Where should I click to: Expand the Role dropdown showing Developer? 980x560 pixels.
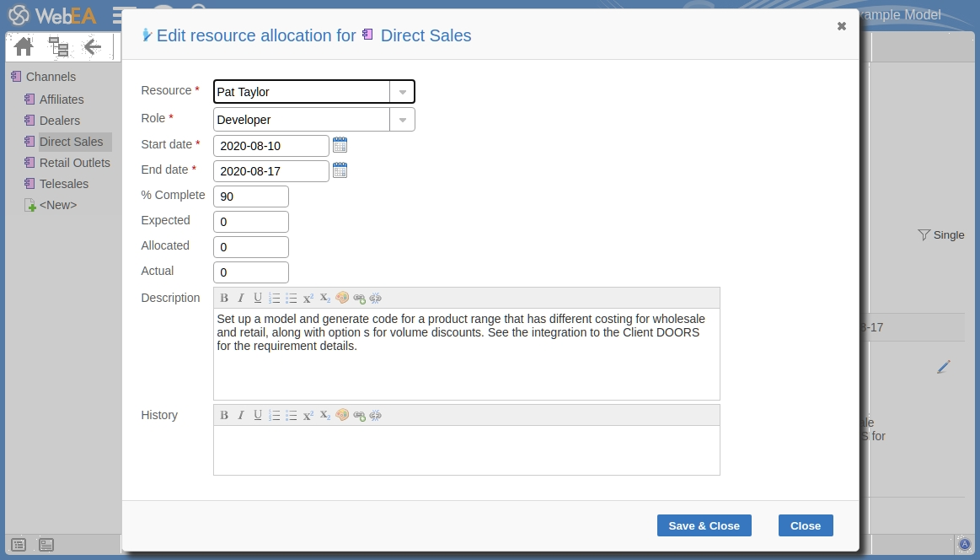point(402,120)
